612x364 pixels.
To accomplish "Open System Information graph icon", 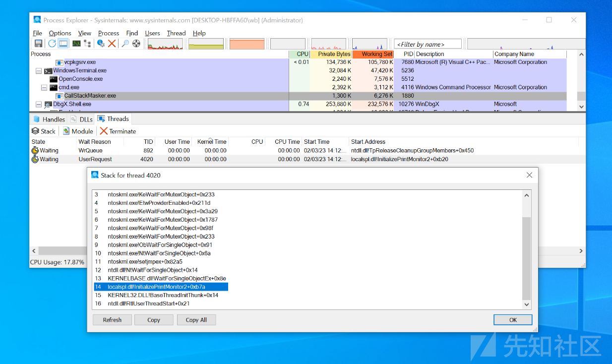I will [76, 44].
